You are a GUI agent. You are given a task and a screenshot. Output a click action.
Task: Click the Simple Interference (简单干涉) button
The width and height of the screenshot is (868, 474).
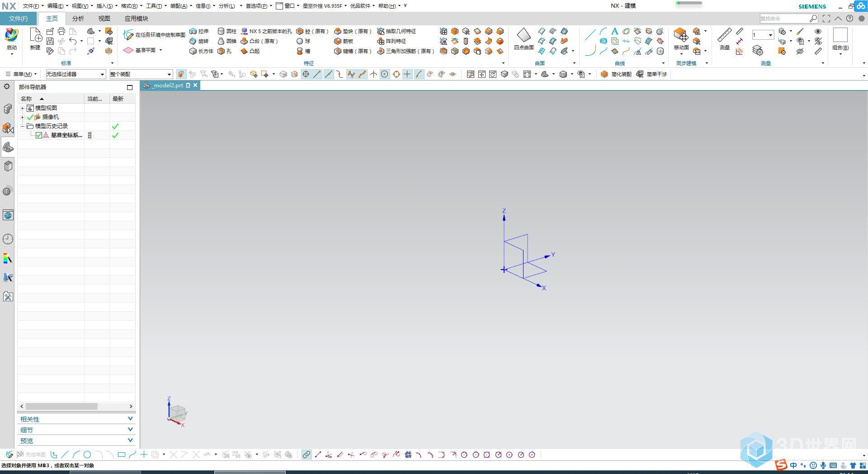651,74
